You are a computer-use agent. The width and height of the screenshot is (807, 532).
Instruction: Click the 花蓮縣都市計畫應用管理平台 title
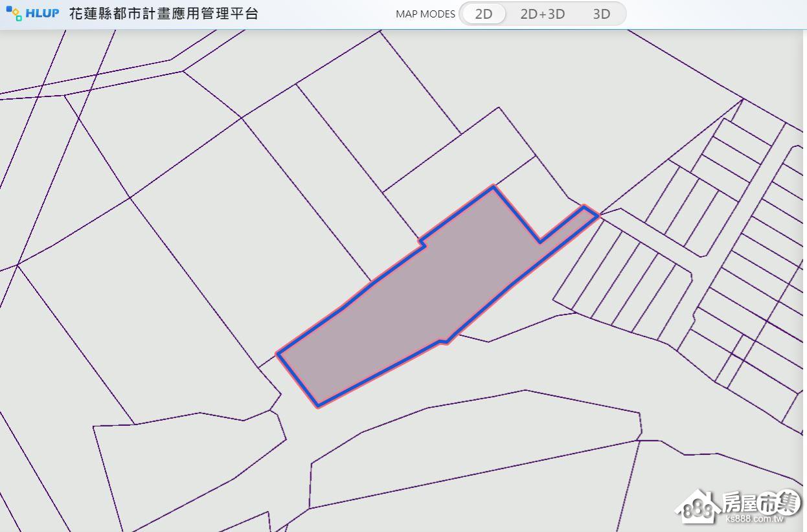pos(164,14)
